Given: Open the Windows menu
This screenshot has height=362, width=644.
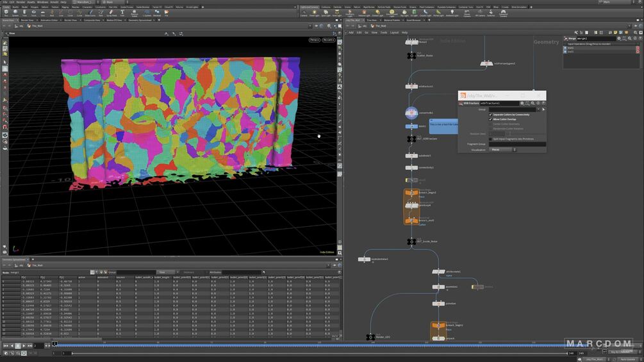Looking at the screenshot, I should pyautogui.click(x=42, y=2).
